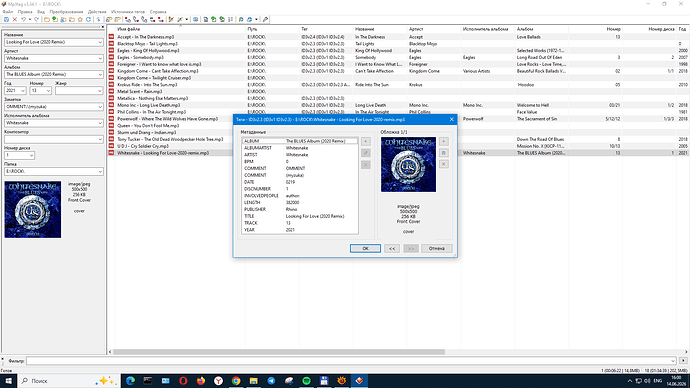Select file Accept - In The Darkness.mp3
Viewport: 690px width, 388px height.
145,37
